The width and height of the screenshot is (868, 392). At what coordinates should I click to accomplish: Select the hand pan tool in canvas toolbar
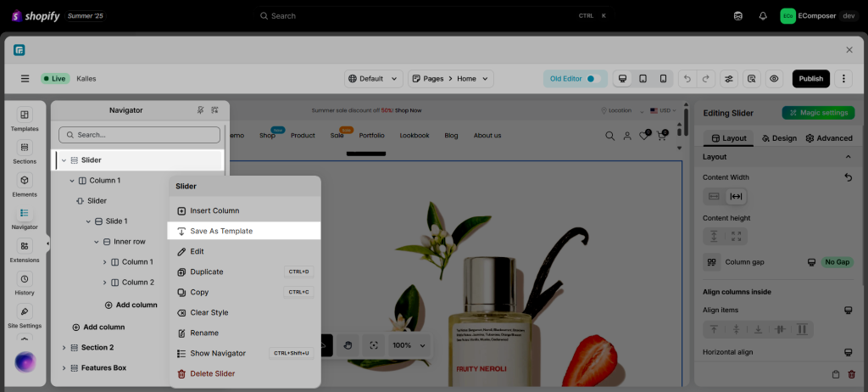[x=348, y=345]
